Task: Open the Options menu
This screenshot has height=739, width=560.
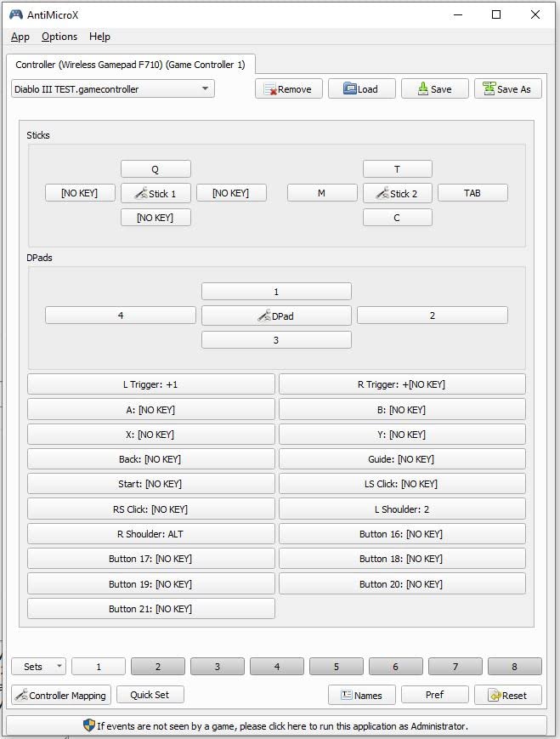Action: click(59, 37)
